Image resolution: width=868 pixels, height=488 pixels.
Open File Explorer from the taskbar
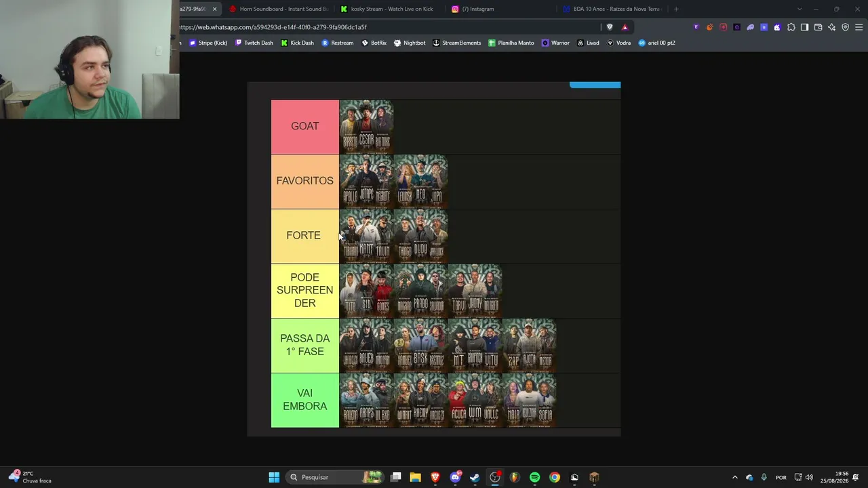click(416, 477)
